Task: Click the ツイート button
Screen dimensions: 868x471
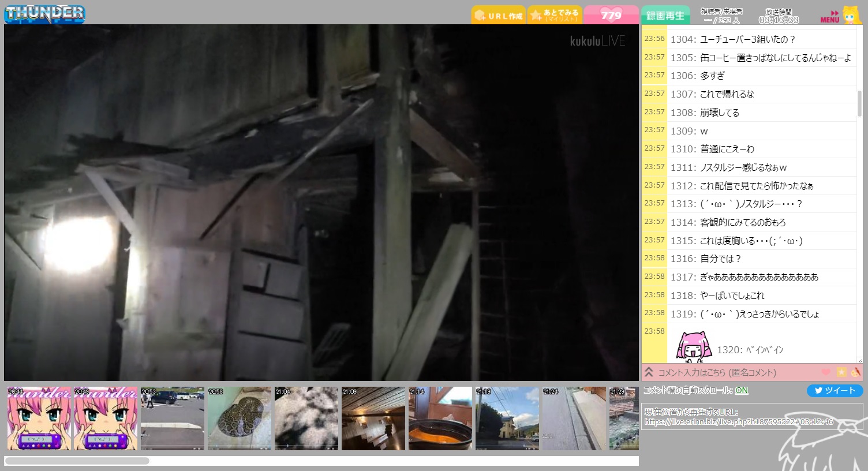Action: click(835, 391)
